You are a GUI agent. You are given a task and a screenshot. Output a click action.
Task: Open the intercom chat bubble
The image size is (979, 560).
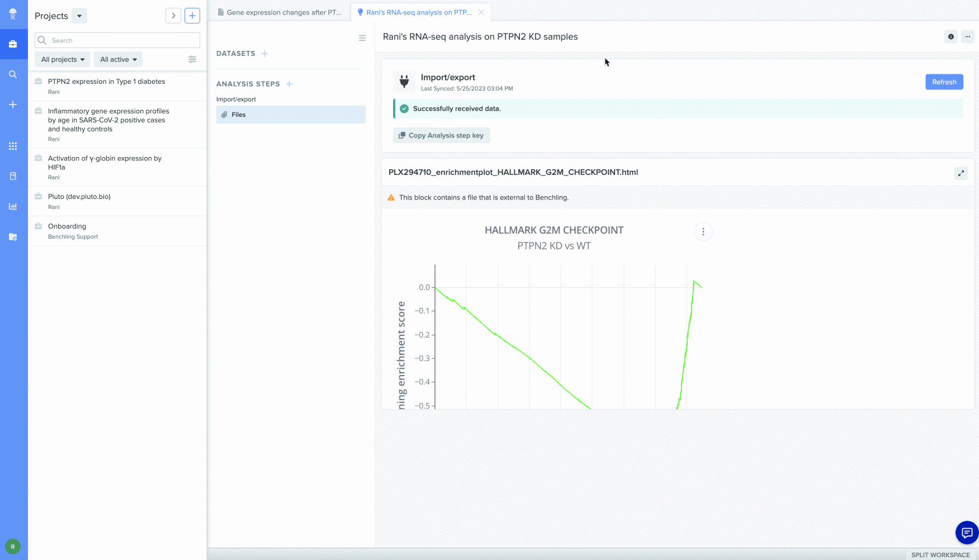point(967,532)
